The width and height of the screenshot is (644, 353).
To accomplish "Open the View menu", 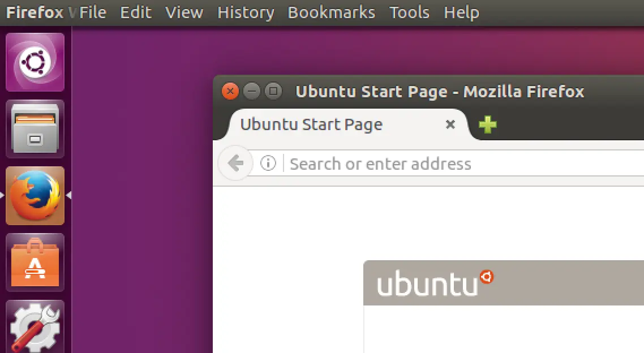I will point(184,12).
